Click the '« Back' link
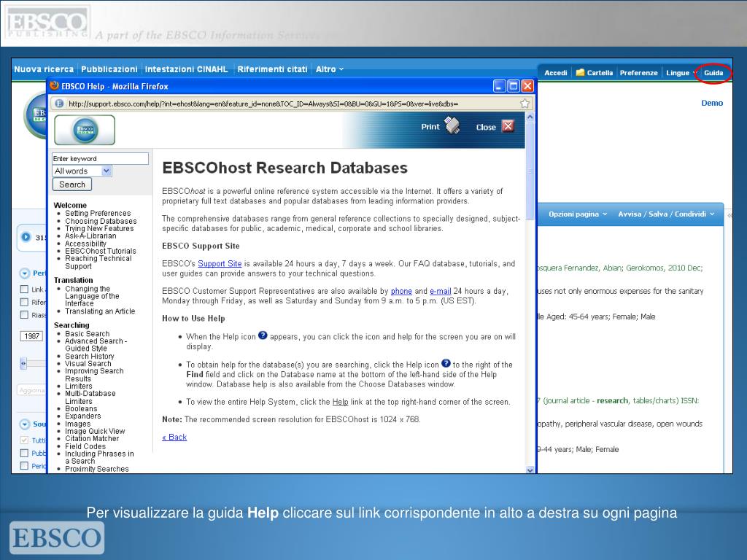747x560 pixels. click(174, 437)
